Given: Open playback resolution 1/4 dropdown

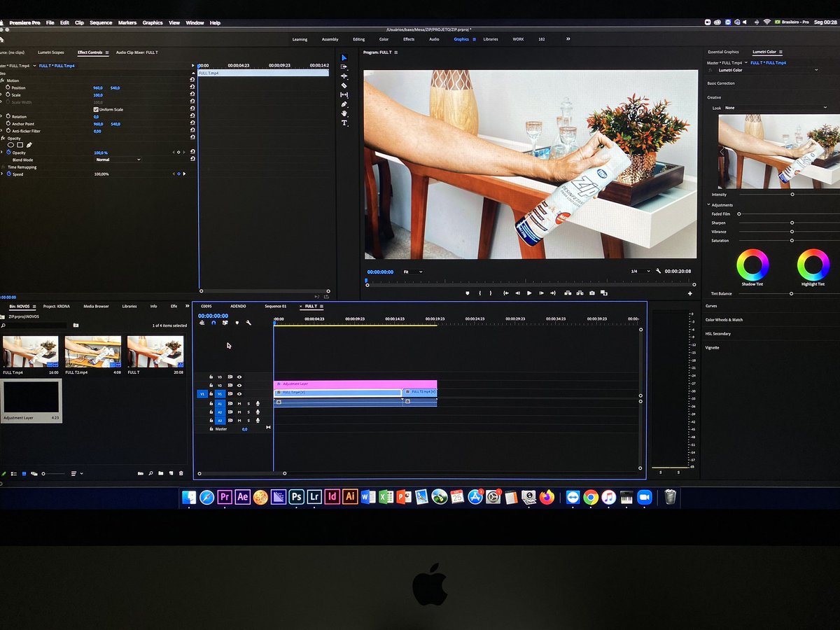Looking at the screenshot, I should click(640, 271).
